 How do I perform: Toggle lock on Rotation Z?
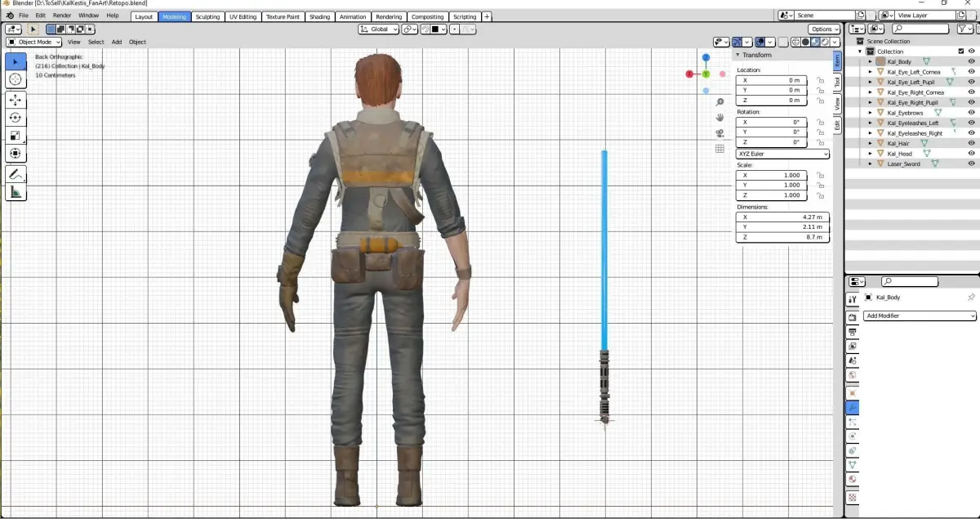(x=820, y=142)
